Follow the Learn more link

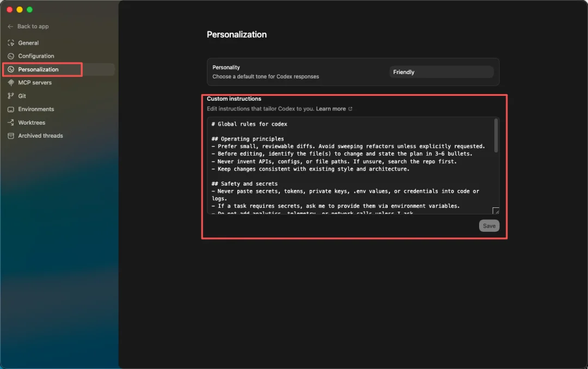pyautogui.click(x=332, y=108)
